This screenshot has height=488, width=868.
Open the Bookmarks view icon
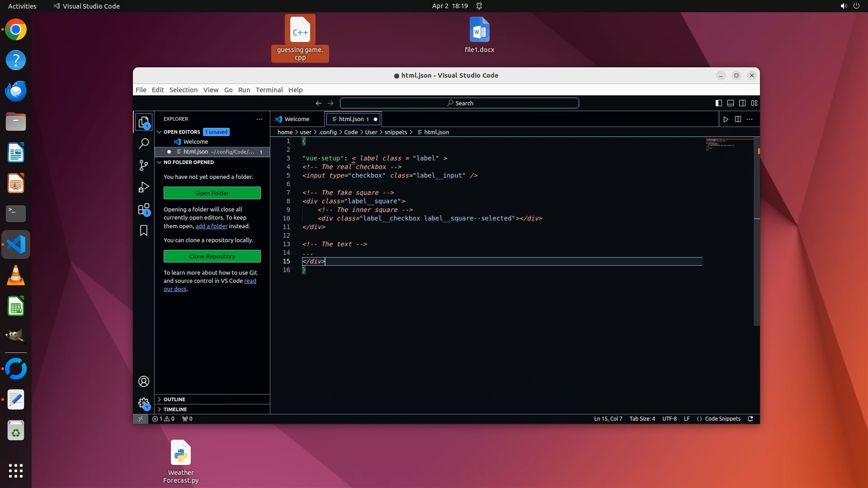pyautogui.click(x=144, y=231)
